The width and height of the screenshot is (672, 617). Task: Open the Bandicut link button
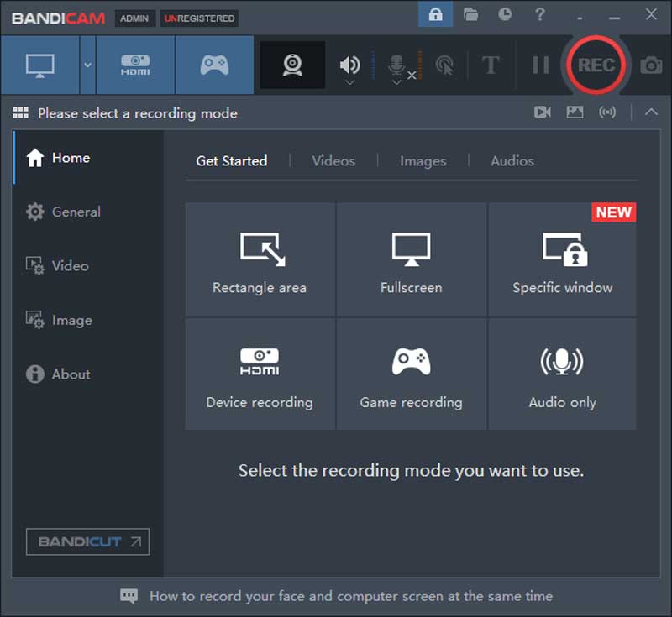87,541
